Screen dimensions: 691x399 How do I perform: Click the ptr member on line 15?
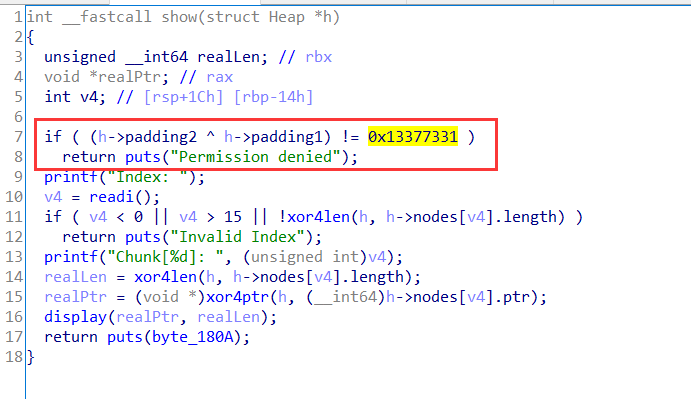click(516, 297)
